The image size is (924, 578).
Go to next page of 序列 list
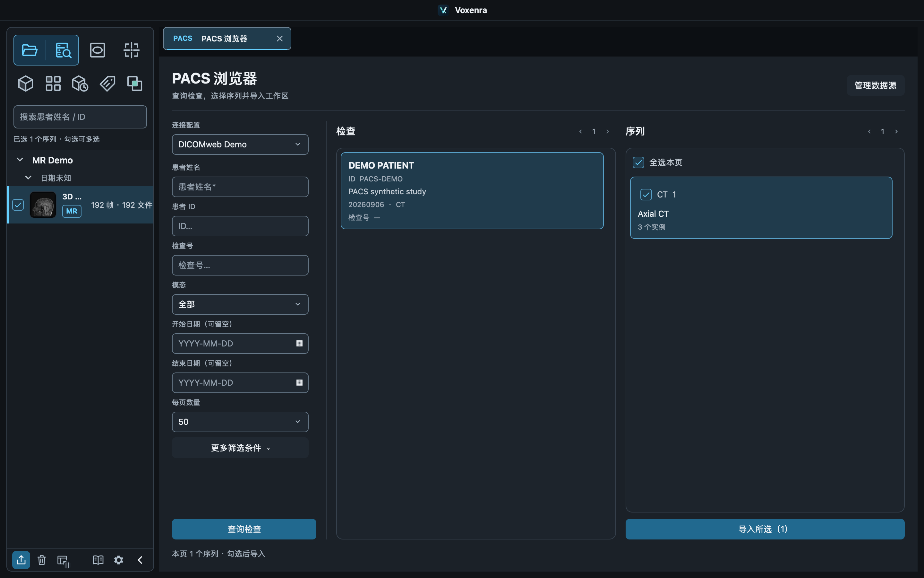point(896,132)
